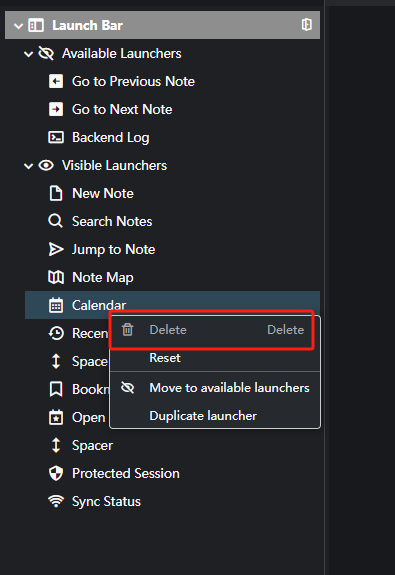This screenshot has height=575, width=395.
Task: Click the Open today calendar-star icon
Action: tap(56, 417)
